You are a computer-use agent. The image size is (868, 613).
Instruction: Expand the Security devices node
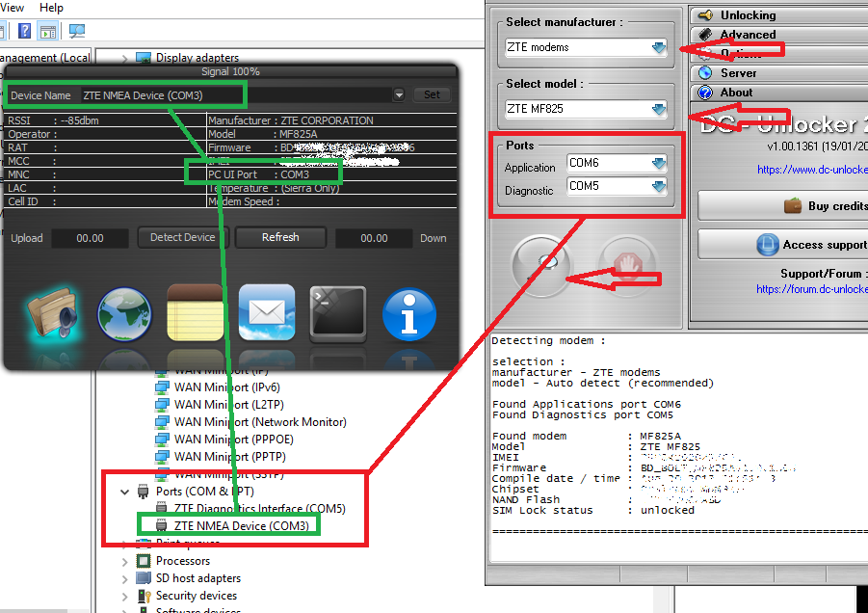point(125,597)
